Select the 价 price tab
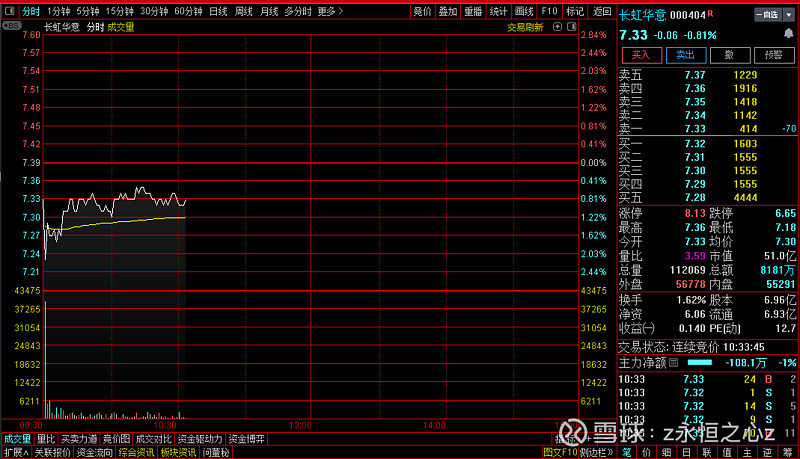The width and height of the screenshot is (800, 459). point(647,452)
